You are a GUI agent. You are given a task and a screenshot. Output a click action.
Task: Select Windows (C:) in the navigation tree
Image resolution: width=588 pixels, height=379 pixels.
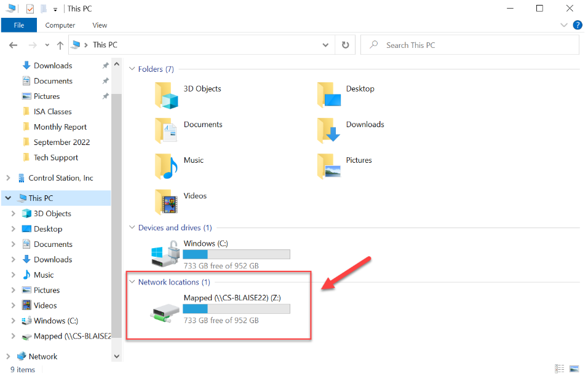click(x=56, y=321)
